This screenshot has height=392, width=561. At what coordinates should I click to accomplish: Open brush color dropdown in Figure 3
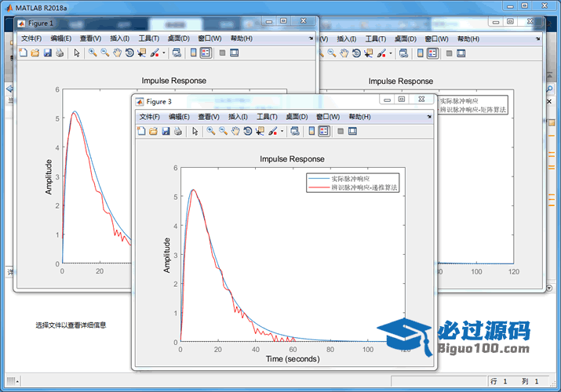tap(282, 131)
